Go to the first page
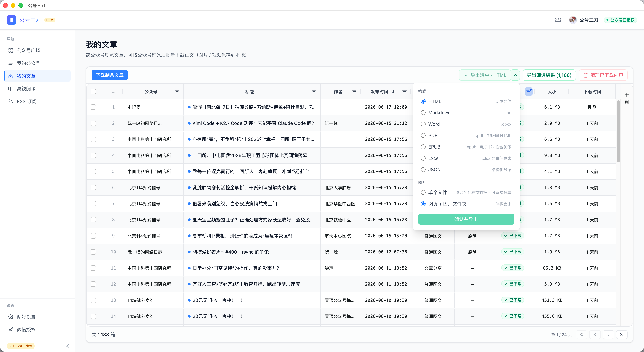This screenshot has height=352, width=644. (582, 335)
